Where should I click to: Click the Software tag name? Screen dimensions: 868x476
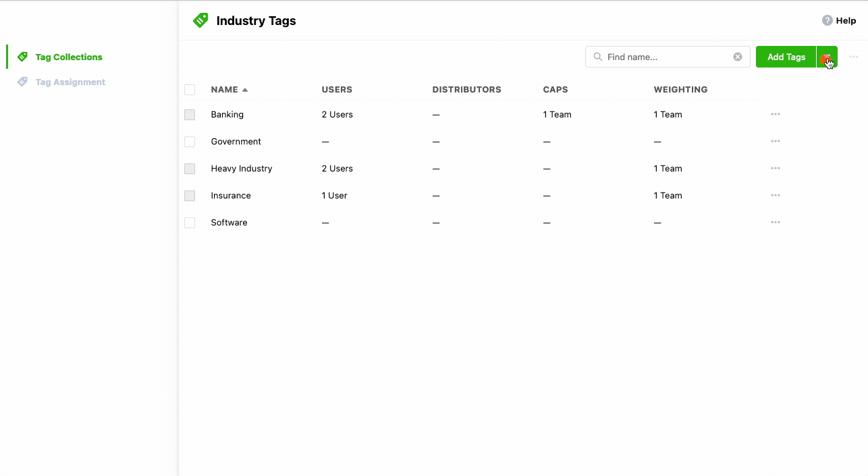(x=229, y=222)
